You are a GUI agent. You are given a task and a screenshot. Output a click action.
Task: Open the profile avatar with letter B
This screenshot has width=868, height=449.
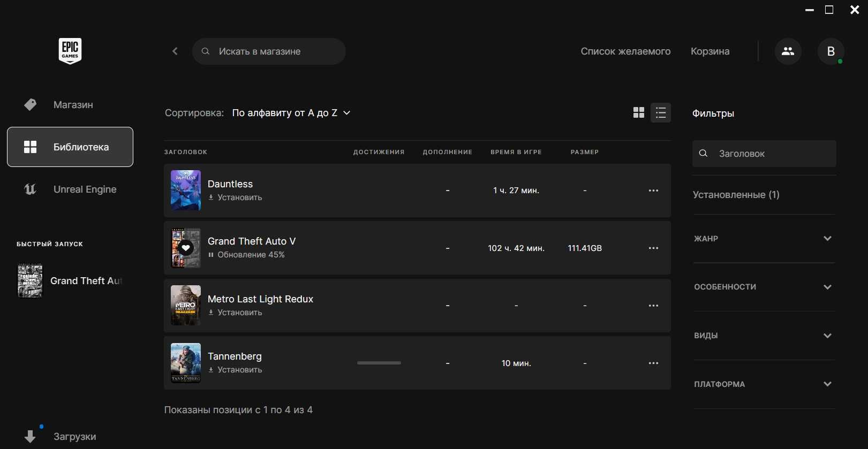coord(831,51)
